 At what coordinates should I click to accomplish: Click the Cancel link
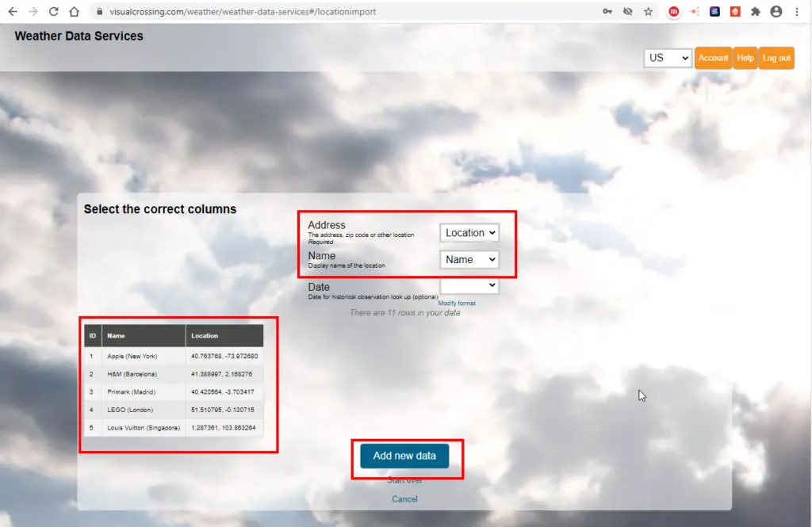[404, 499]
